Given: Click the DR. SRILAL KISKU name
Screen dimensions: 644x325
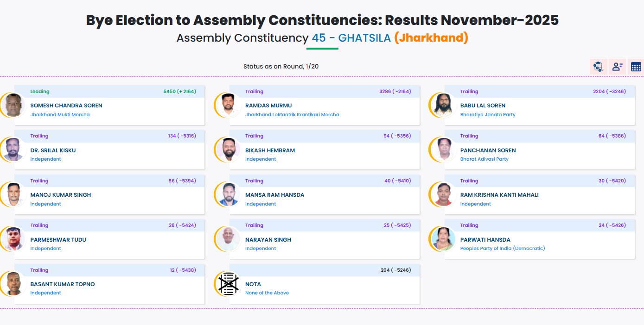Looking at the screenshot, I should tap(53, 150).
